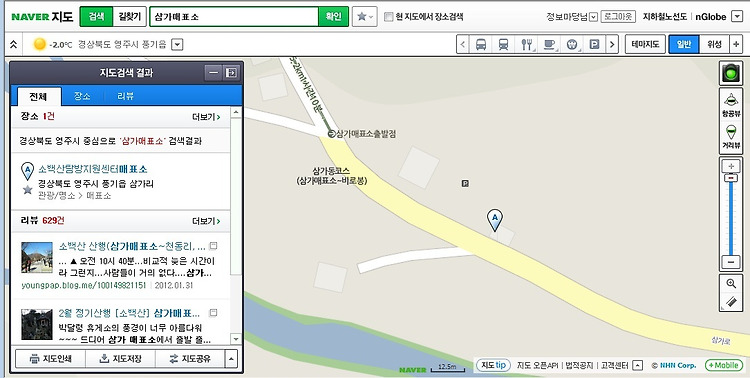Click 지도인쇄 print map button
This screenshot has width=750, height=378.
(50, 359)
